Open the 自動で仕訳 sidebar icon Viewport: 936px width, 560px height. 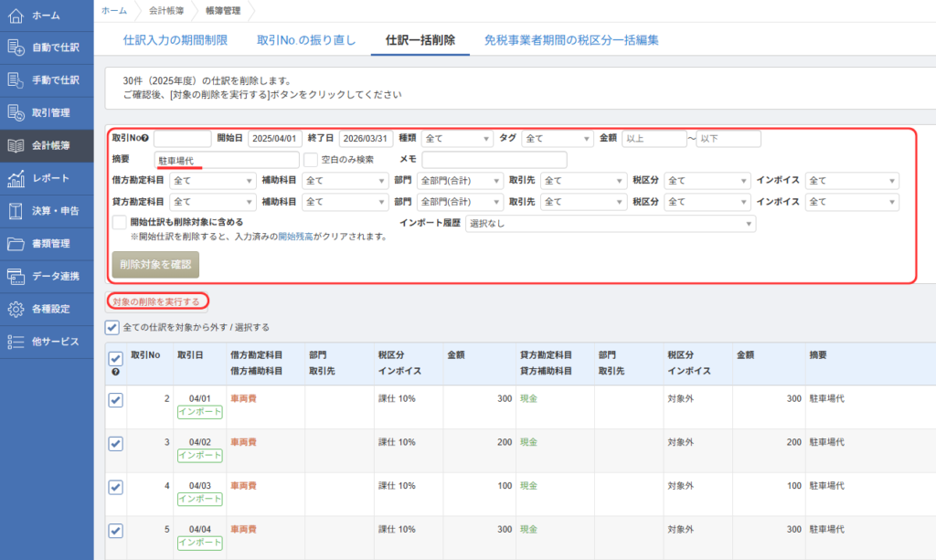pyautogui.click(x=16, y=48)
